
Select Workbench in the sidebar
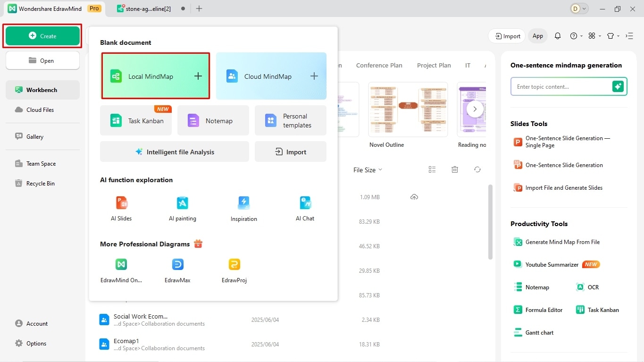42,90
